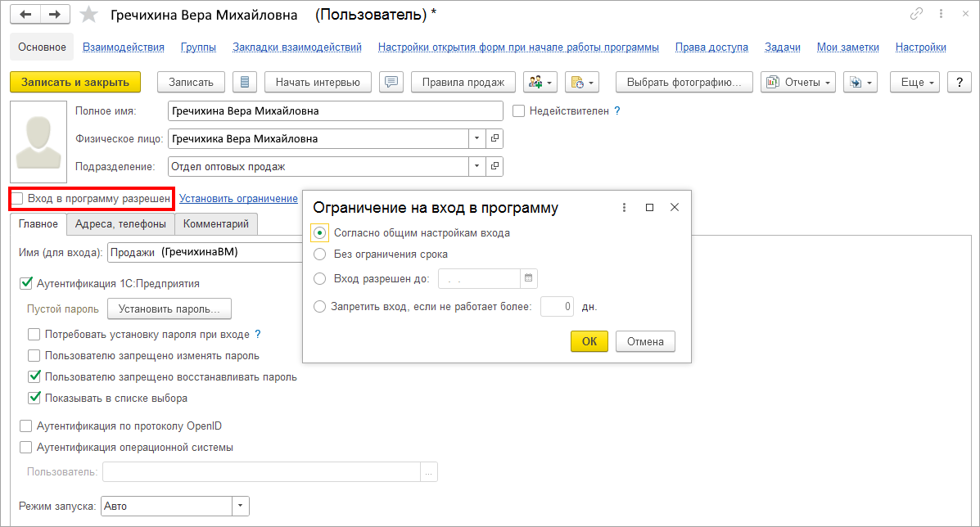Viewport: 980px width, 527px height.
Task: Uncheck Показывать в списке выбора
Action: coord(34,399)
